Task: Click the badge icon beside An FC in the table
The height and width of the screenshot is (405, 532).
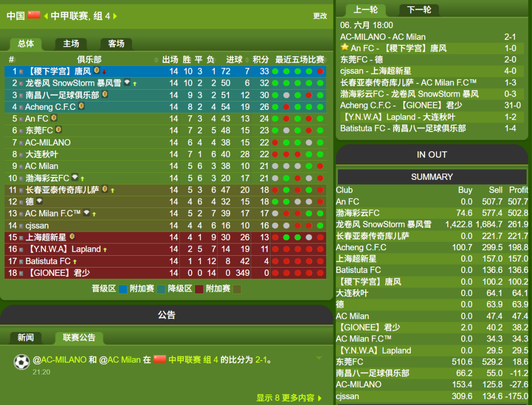Action: click(54, 118)
